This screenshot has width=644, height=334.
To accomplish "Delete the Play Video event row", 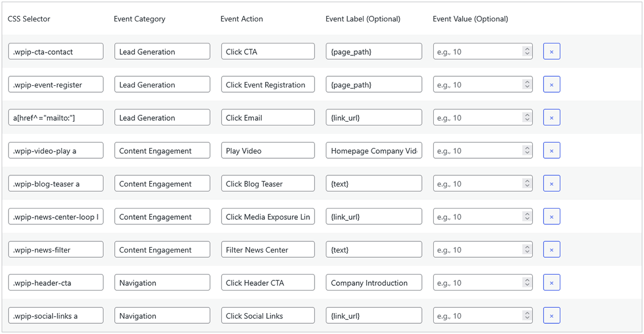I will 551,150.
